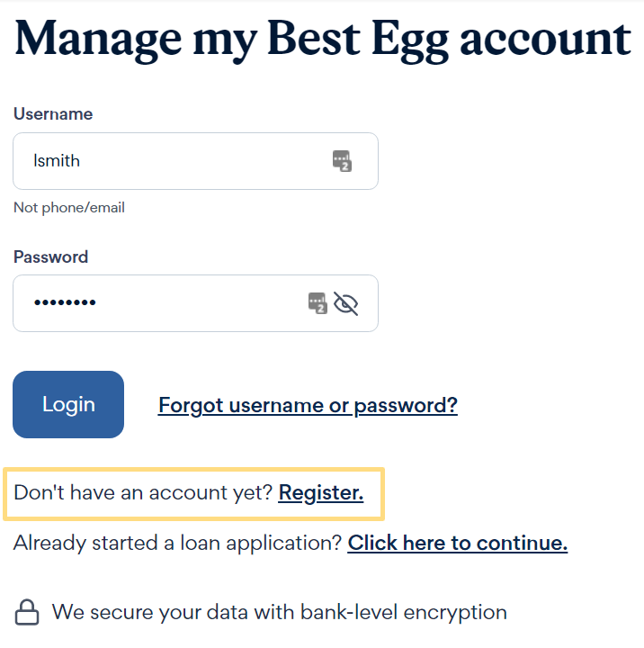The width and height of the screenshot is (644, 648).
Task: Click the Already started a loan application text
Action: (x=177, y=543)
